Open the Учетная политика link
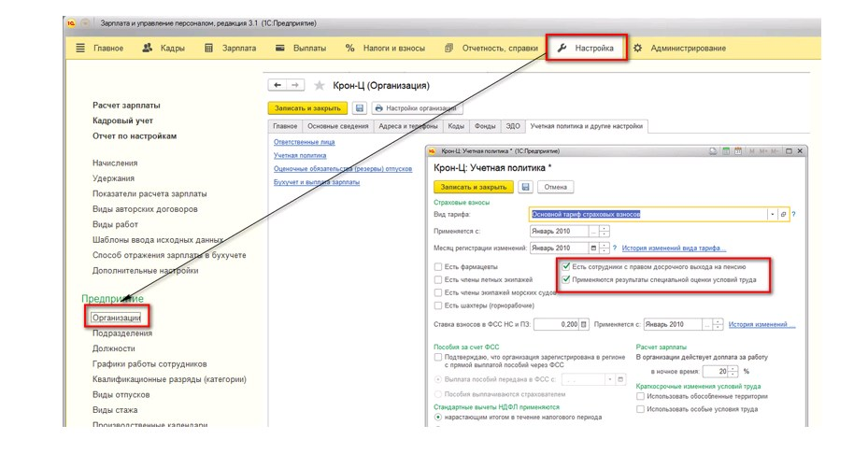Screen dimensions: 868x468 point(300,155)
